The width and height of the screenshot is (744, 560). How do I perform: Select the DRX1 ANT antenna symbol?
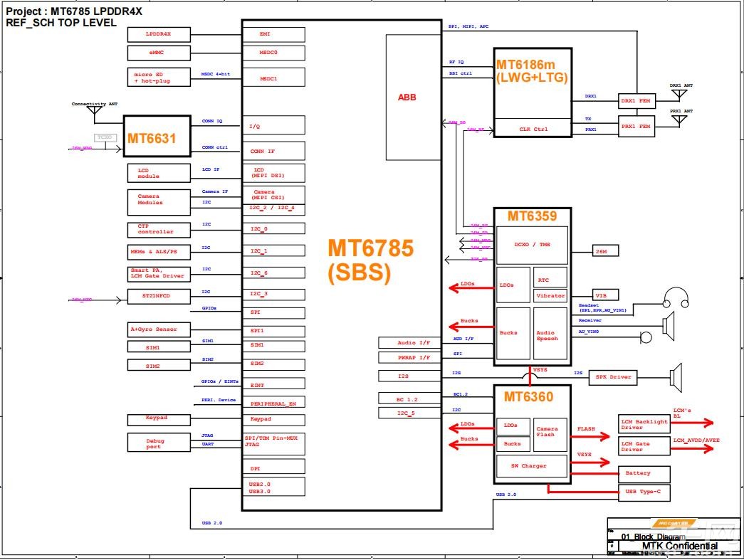click(678, 91)
